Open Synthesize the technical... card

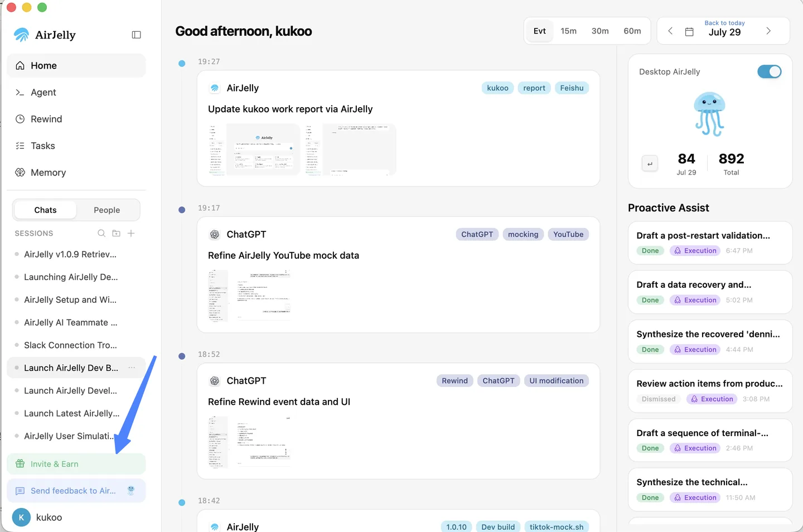(x=710, y=490)
